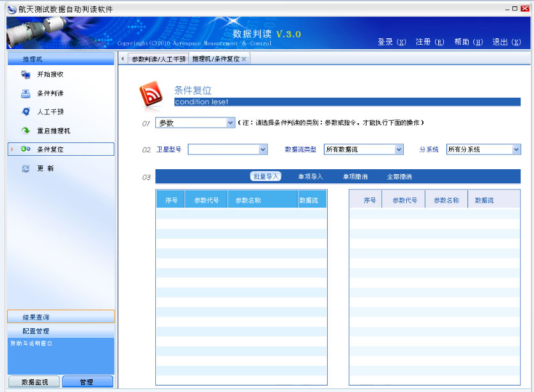
Task: Open the 参数 category dropdown arrow
Action: tap(231, 123)
